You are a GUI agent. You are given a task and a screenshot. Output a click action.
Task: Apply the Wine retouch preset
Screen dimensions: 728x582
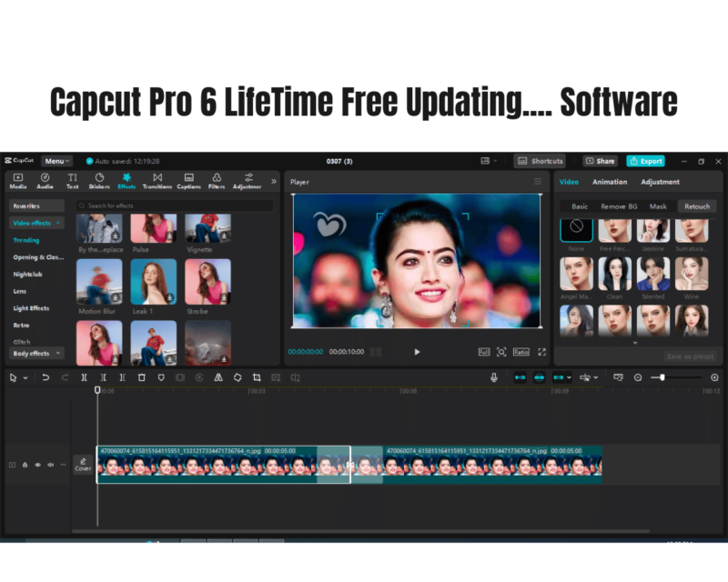(692, 274)
